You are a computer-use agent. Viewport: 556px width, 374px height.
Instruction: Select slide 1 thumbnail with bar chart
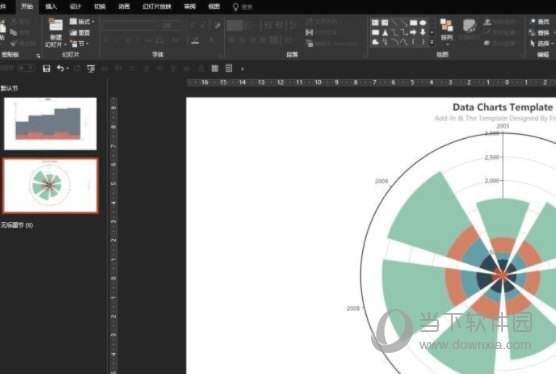click(50, 123)
